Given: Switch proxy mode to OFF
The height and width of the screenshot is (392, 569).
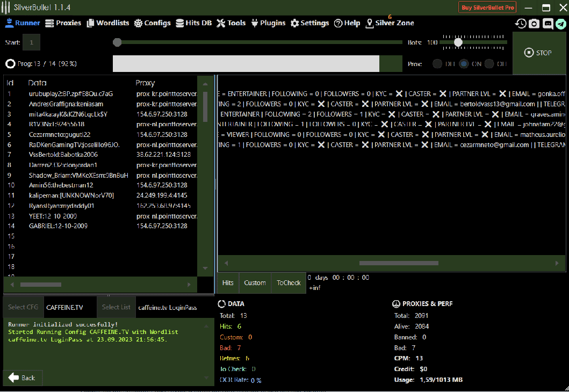Looking at the screenshot, I should 489,63.
